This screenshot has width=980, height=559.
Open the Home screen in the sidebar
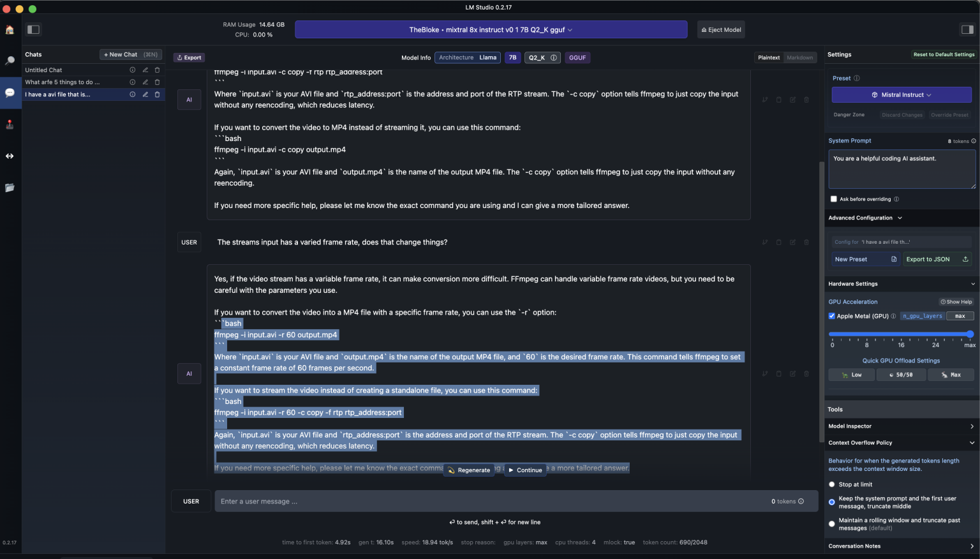(x=10, y=29)
